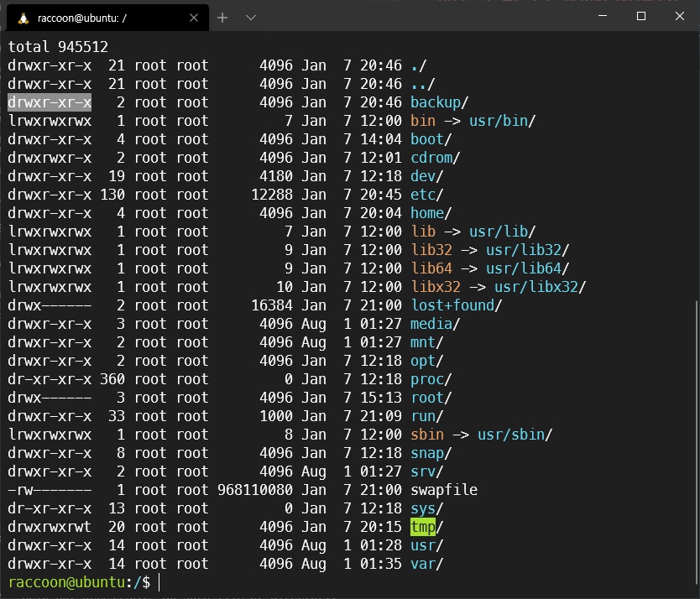The width and height of the screenshot is (700, 599).
Task: Click the 'sys/' directory name
Action: click(426, 508)
